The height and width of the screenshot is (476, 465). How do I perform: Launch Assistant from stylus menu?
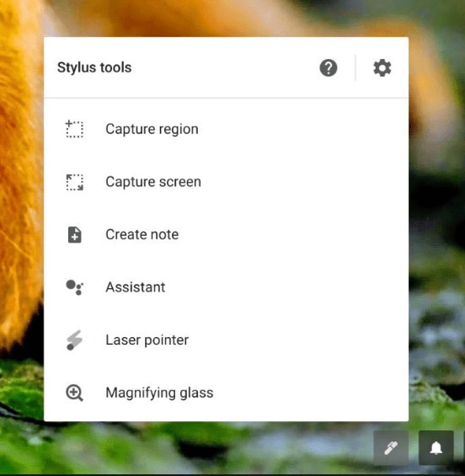(226, 287)
